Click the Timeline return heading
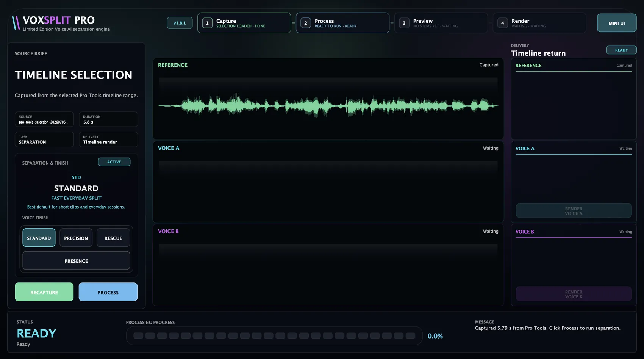 [538, 53]
